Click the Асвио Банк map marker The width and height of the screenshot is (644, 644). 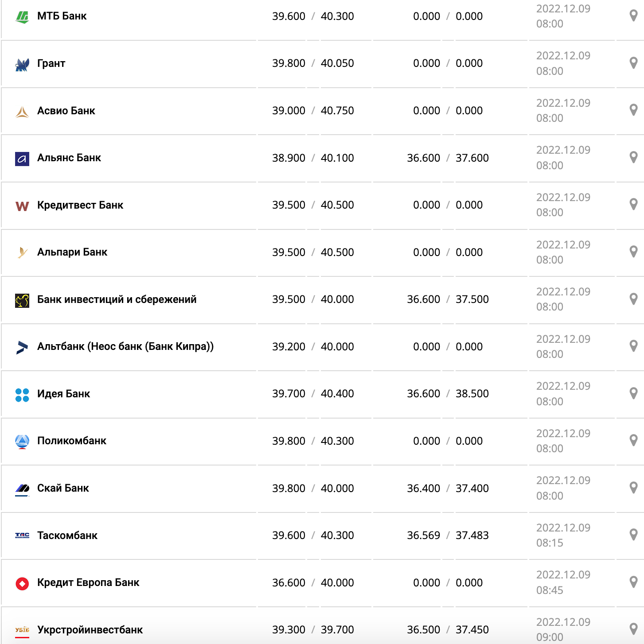633,110
